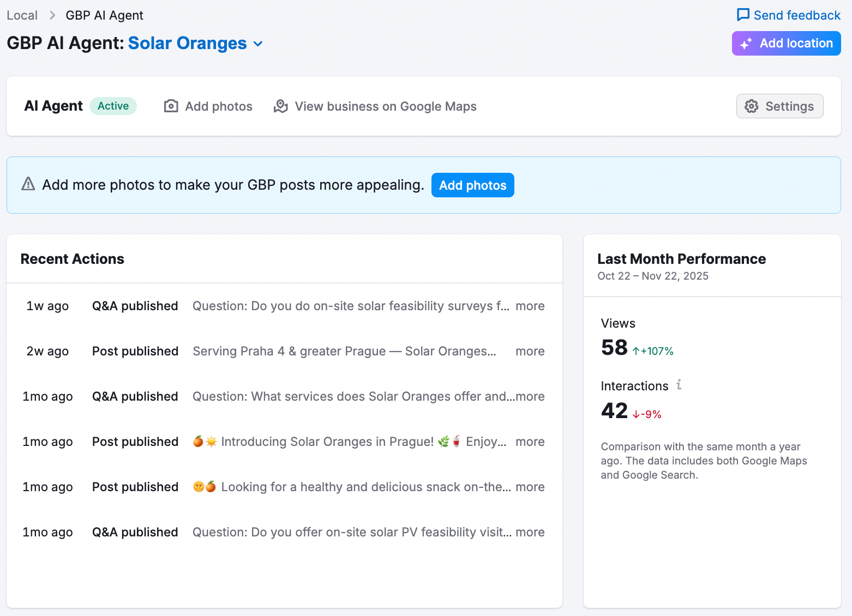Select the map pin icon for Google Maps
The image size is (852, 616).
pos(280,106)
